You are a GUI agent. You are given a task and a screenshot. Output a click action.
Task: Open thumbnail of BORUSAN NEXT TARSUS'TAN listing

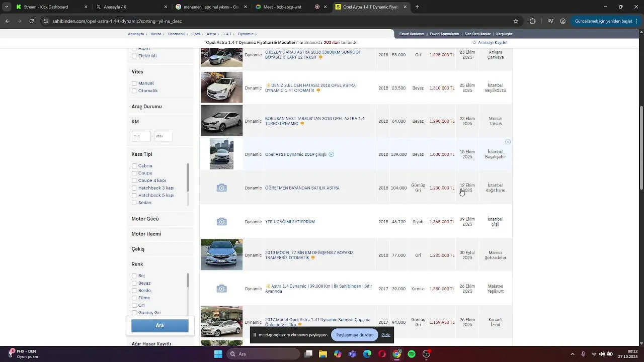221,121
